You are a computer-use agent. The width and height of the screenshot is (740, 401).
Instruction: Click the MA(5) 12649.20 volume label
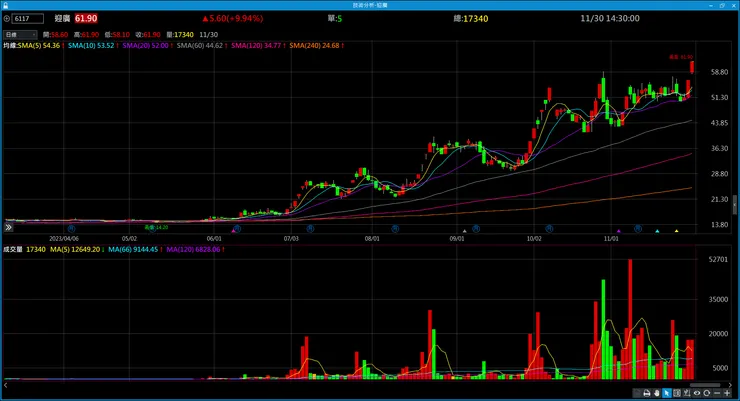coord(76,250)
